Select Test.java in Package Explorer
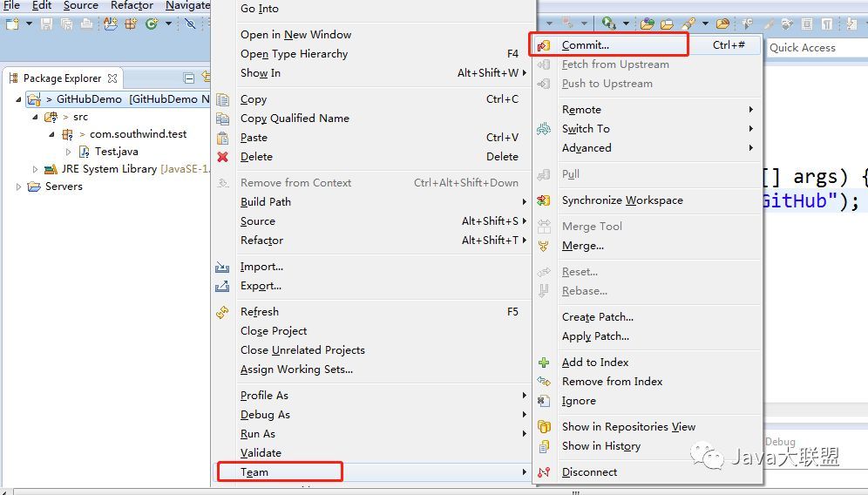Screen dimensions: 868x495 (x=116, y=151)
